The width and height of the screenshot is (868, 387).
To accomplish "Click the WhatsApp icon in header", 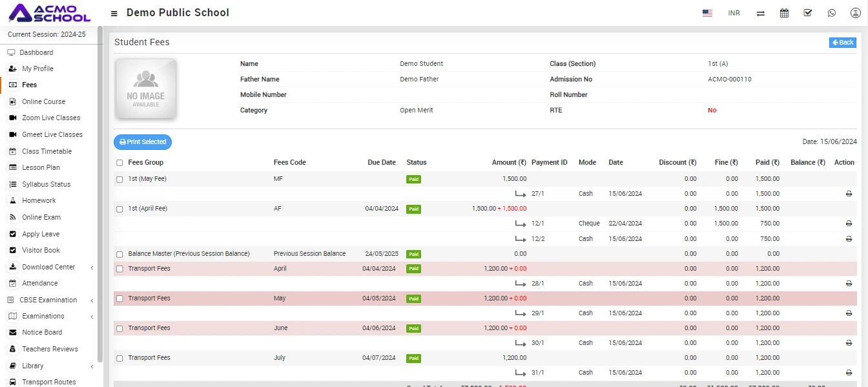I will point(831,13).
